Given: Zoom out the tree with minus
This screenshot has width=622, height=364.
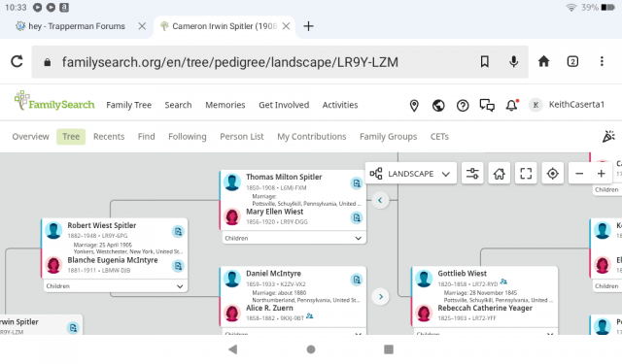Looking at the screenshot, I should [579, 174].
